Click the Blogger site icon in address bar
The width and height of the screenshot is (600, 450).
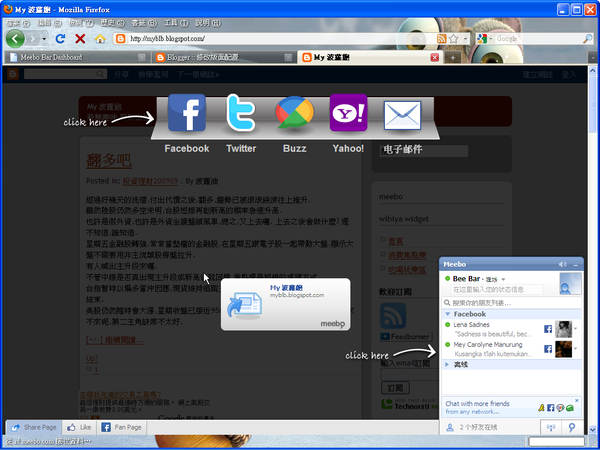tap(121, 39)
